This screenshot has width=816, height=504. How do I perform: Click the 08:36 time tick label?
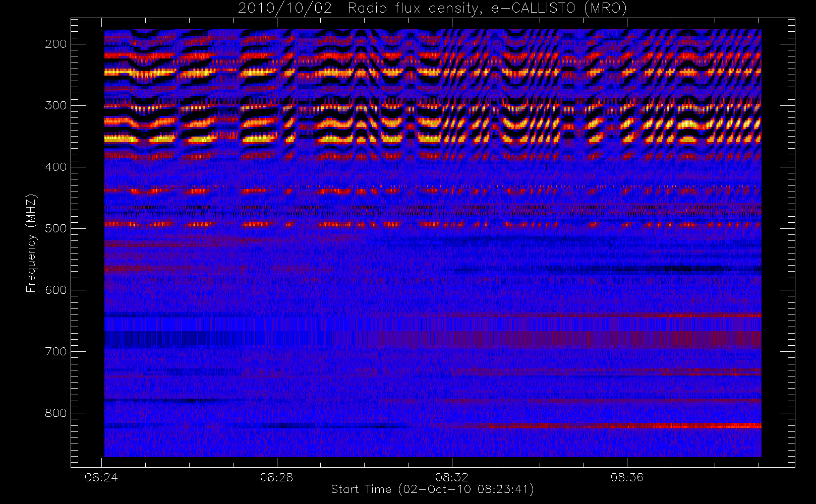coord(627,477)
